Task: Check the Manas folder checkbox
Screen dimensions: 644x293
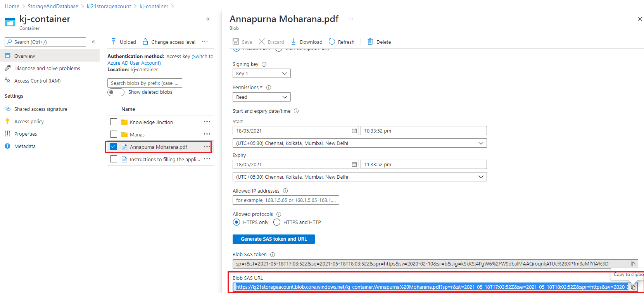Action: (x=114, y=134)
